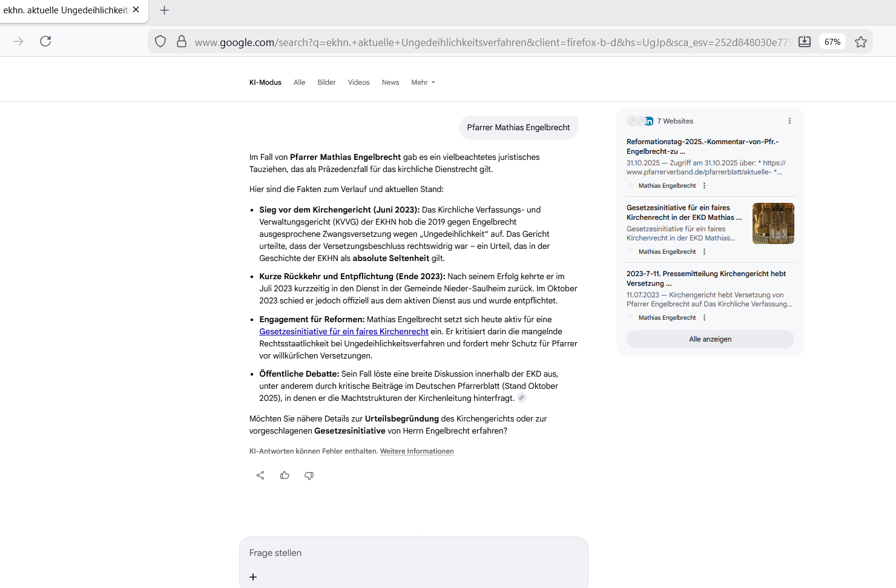Open options for the Reformationstag-2025 source result
The width and height of the screenshot is (896, 588).
(x=704, y=186)
